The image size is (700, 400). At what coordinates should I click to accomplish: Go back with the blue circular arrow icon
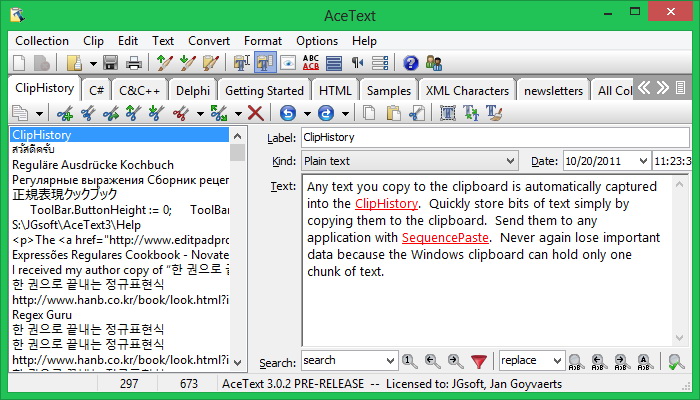[x=288, y=113]
